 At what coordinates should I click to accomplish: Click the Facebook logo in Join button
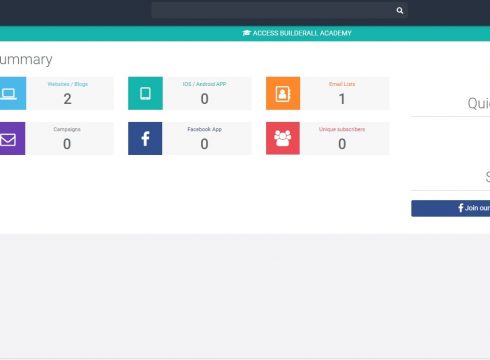(461, 208)
